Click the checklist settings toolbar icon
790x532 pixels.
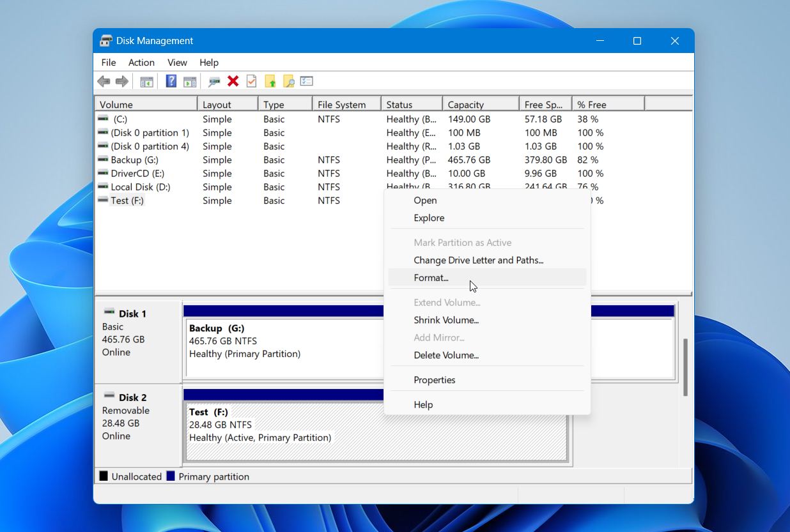point(307,81)
